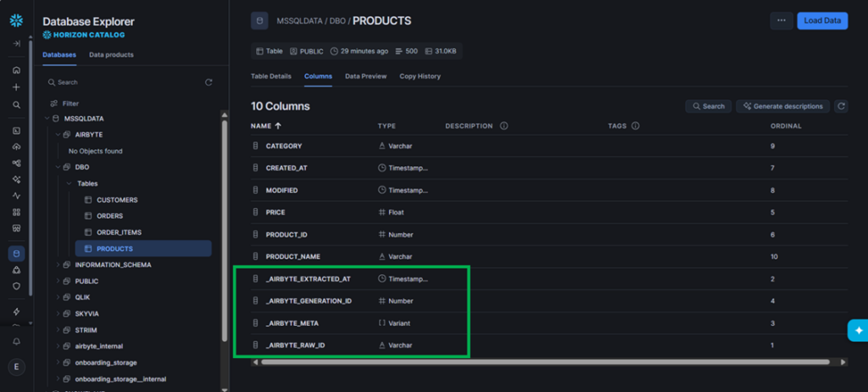868x392 pixels.
Task: Open the lightning bolt icon in sidebar
Action: tap(16, 311)
